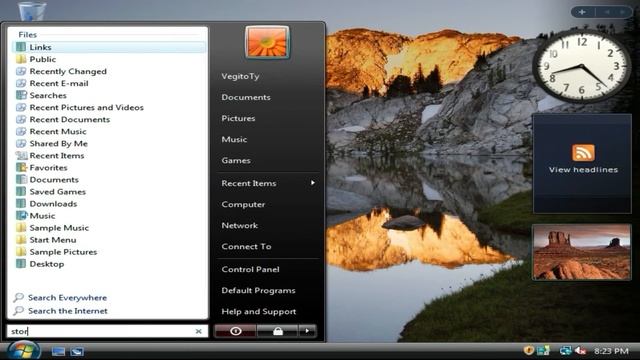Click the network tray icon
640x360 pixels.
coord(565,351)
